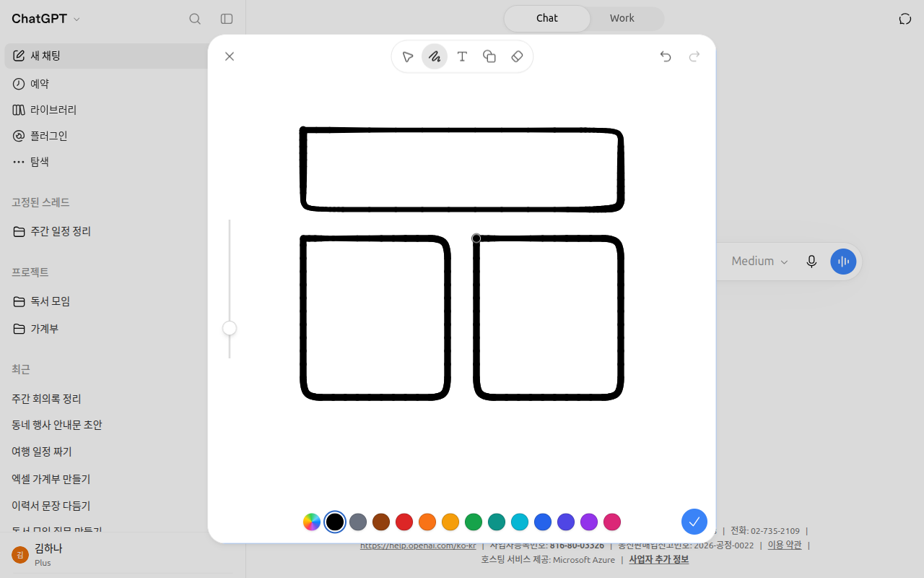Image resolution: width=924 pixels, height=578 pixels.
Task: Expand 사업자 추가 정보 link
Action: click(x=658, y=560)
